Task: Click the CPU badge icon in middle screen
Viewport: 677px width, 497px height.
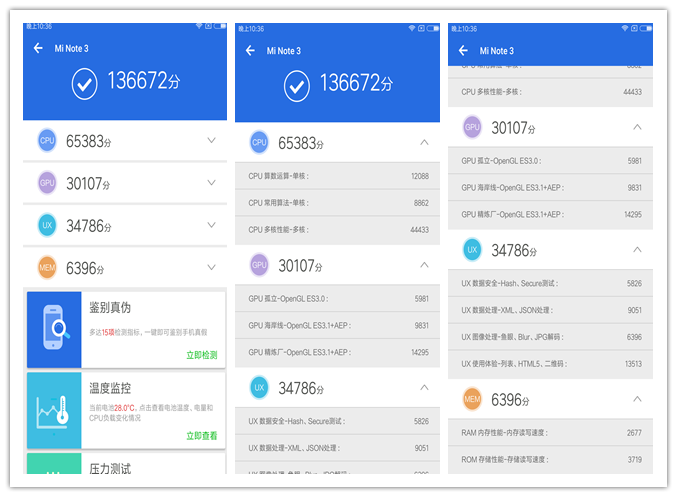Action: click(x=259, y=142)
